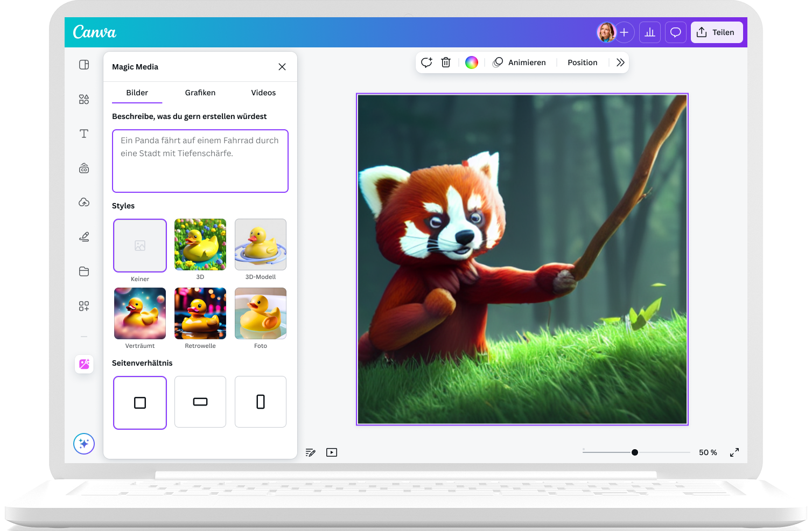Image resolution: width=812 pixels, height=531 pixels.
Task: Click the add comment icon in toolbar
Action: pyautogui.click(x=426, y=62)
